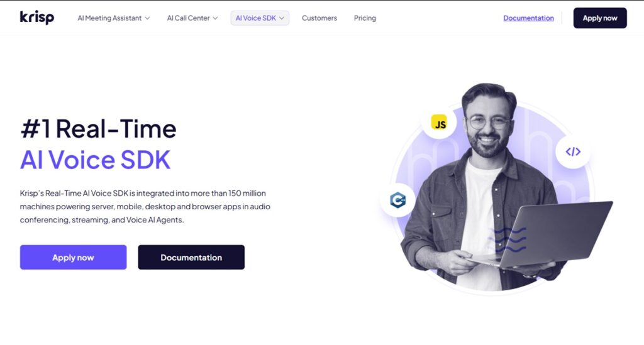Click the yellow JS badge icon
Viewport: 644px width, 345px height.
pyautogui.click(x=439, y=123)
